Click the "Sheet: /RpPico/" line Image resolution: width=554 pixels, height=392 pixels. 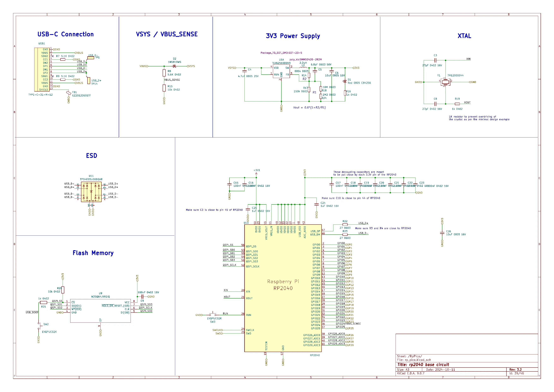coord(409,356)
